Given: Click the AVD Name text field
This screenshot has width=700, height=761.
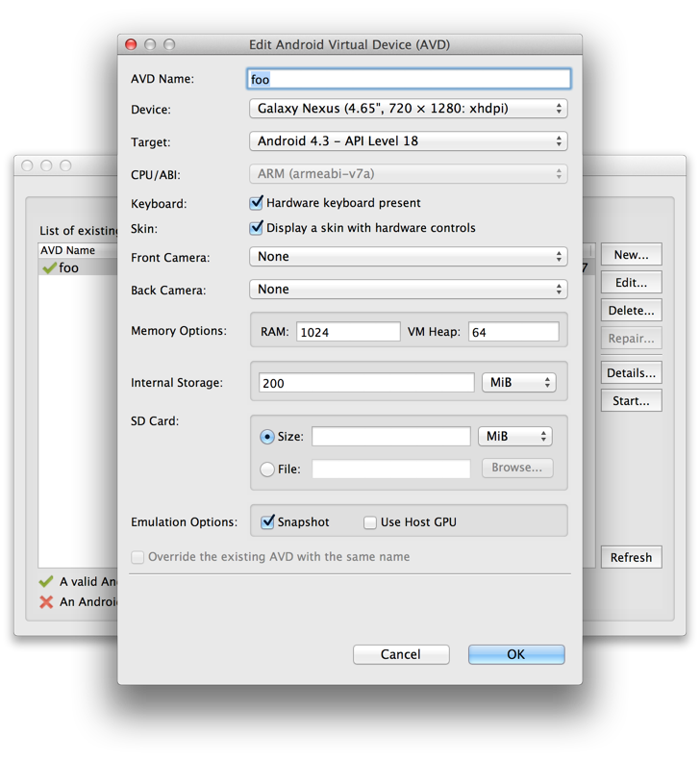Looking at the screenshot, I should click(409, 79).
